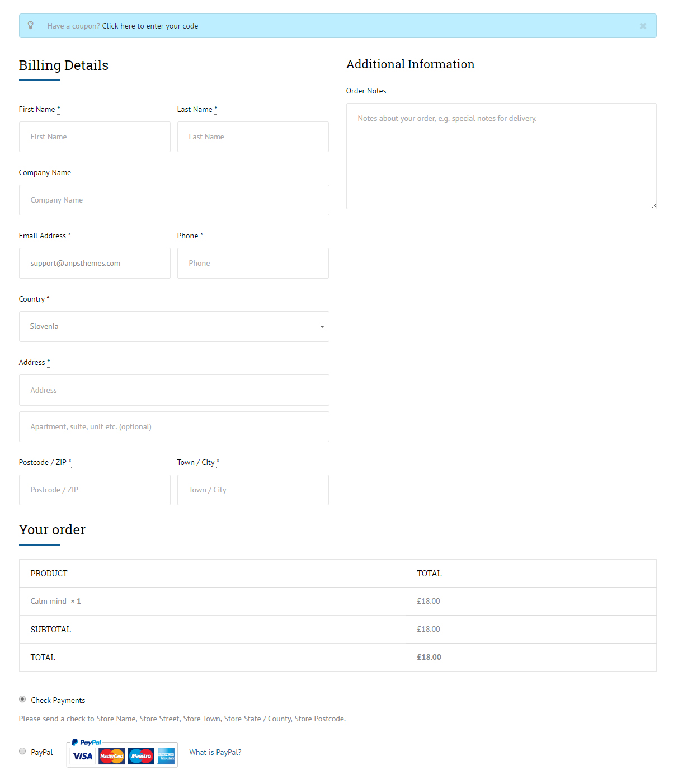
Task: Click the 'TOTAL' column header
Action: click(430, 574)
